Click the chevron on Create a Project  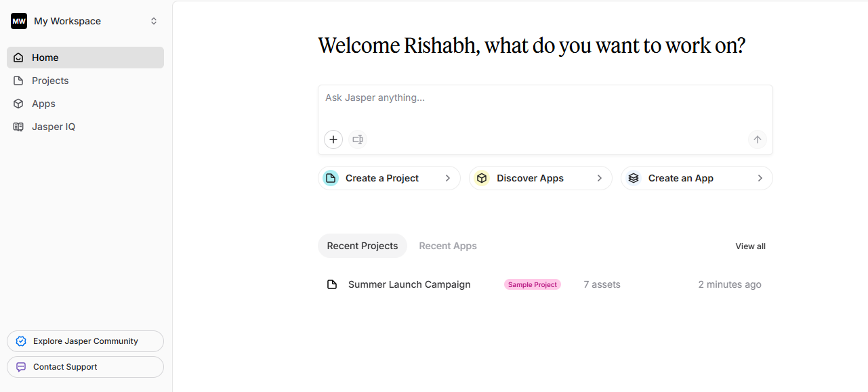pos(448,178)
